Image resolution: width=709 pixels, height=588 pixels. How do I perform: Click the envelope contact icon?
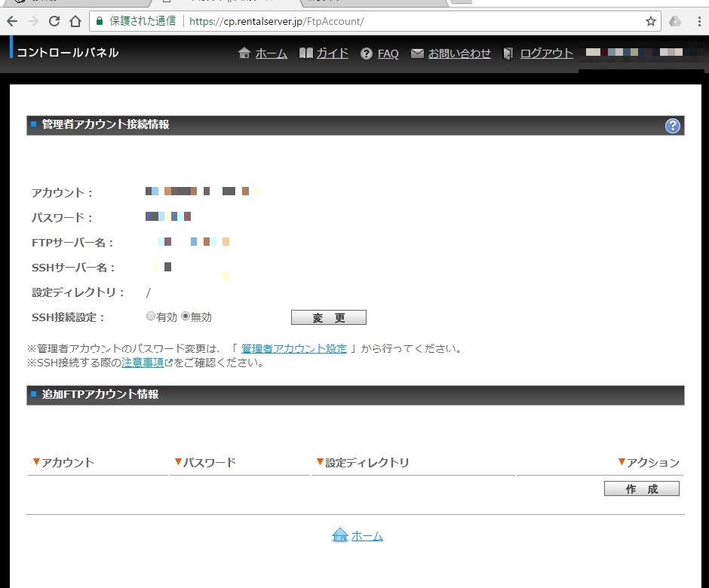coord(417,54)
